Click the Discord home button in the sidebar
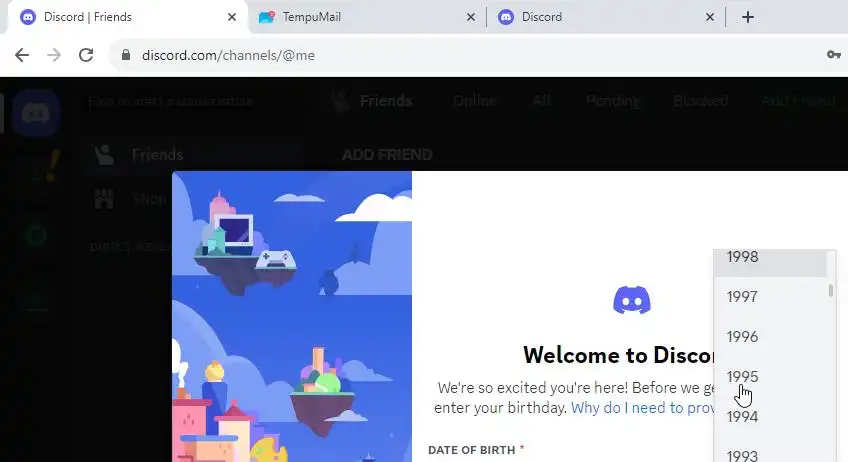 pyautogui.click(x=36, y=114)
